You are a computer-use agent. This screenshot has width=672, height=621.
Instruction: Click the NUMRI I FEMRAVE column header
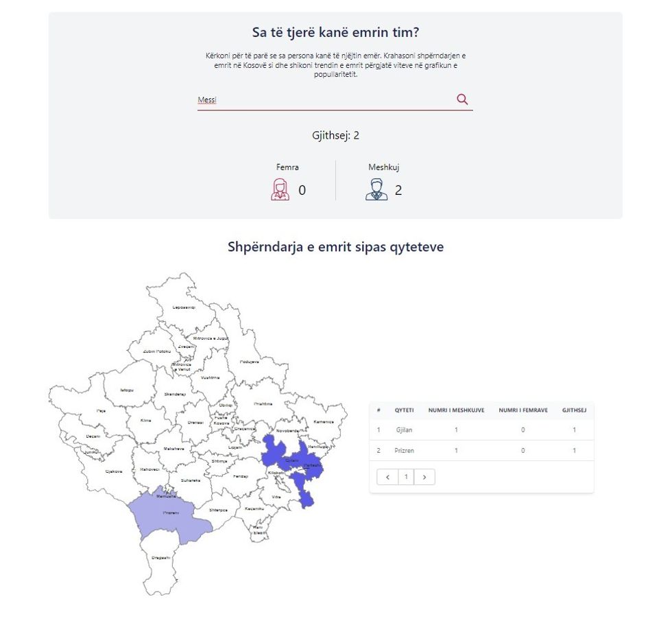click(x=523, y=410)
